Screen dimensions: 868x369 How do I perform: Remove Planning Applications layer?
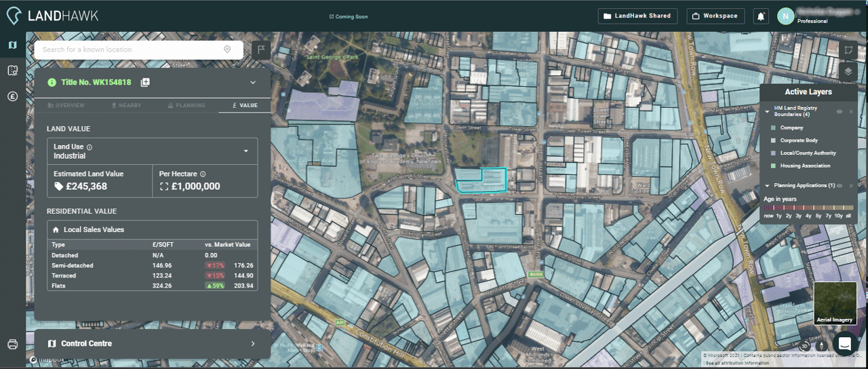851,186
